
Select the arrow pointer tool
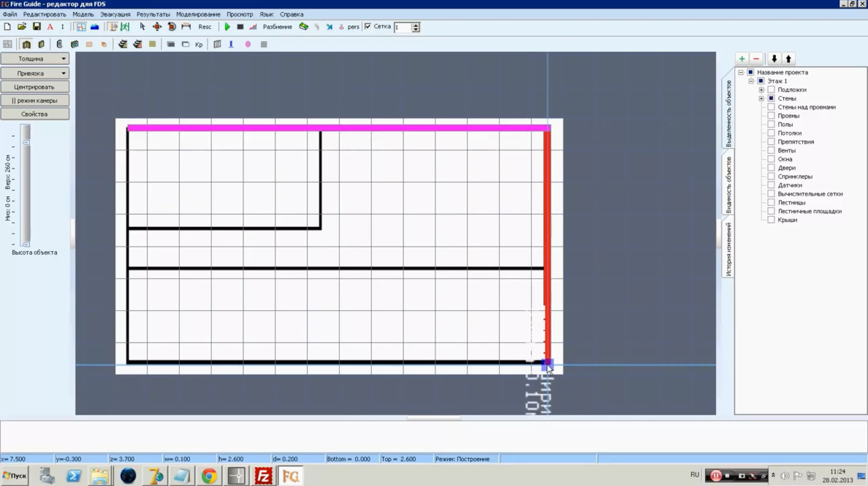click(x=142, y=27)
